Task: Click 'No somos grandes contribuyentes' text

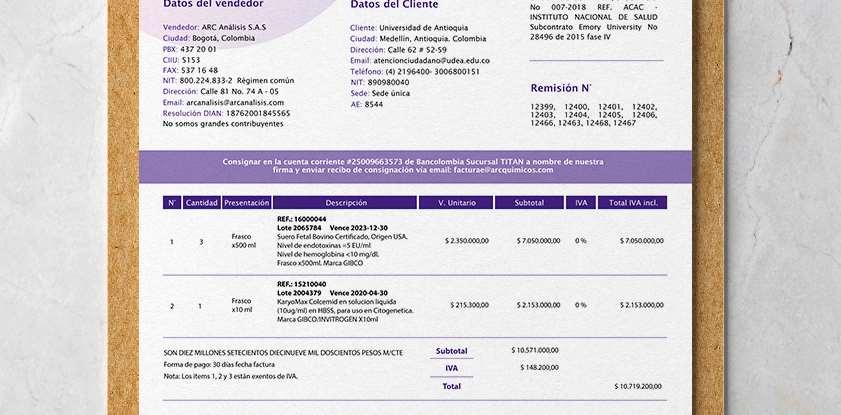Action: click(223, 124)
